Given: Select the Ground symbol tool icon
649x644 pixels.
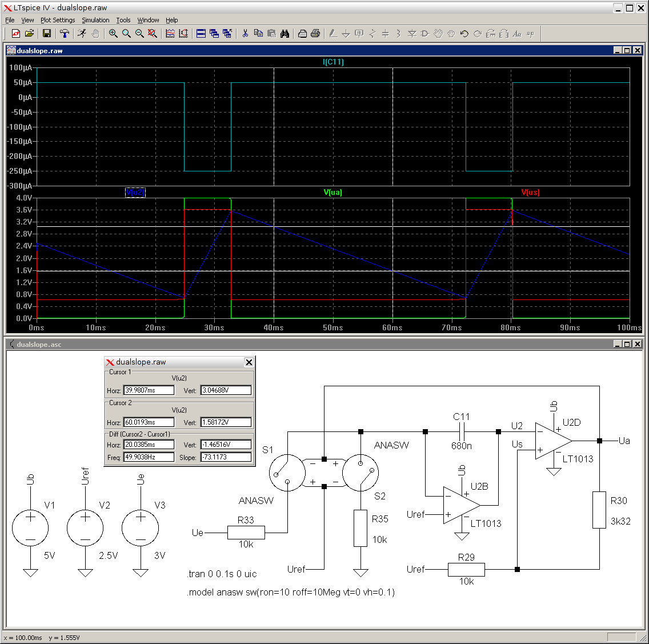Looking at the screenshot, I should point(346,34).
